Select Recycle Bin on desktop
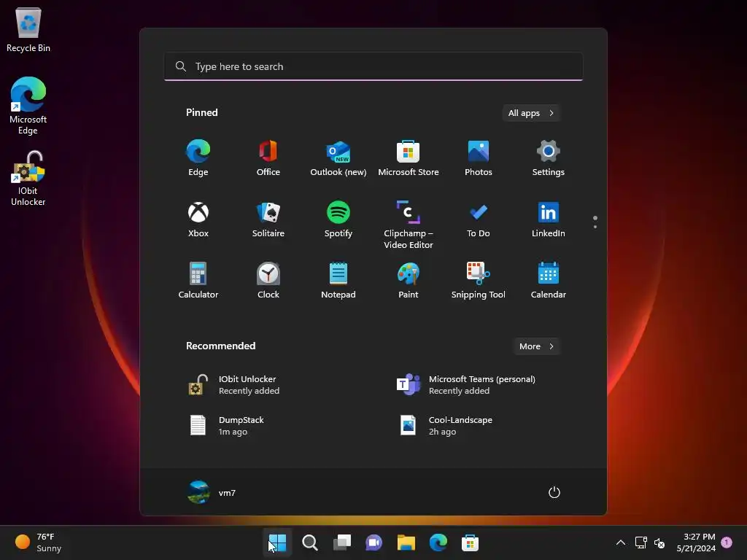Viewport: 747px width, 560px height. [28, 29]
